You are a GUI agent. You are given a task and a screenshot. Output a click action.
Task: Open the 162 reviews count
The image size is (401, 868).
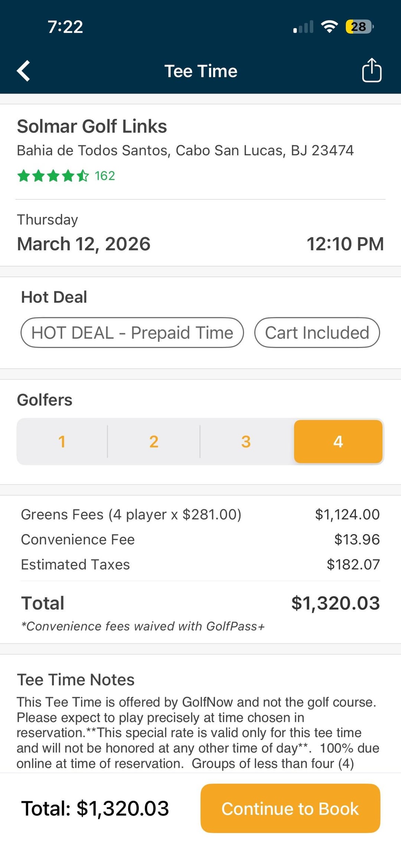coord(105,176)
